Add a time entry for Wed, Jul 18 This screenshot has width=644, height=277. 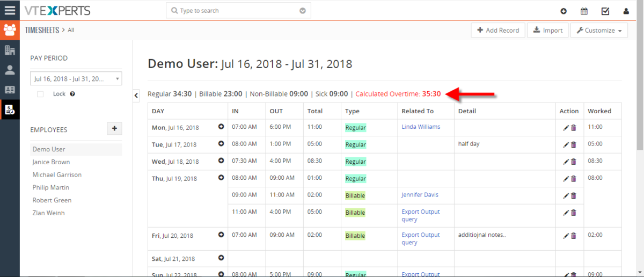221,161
